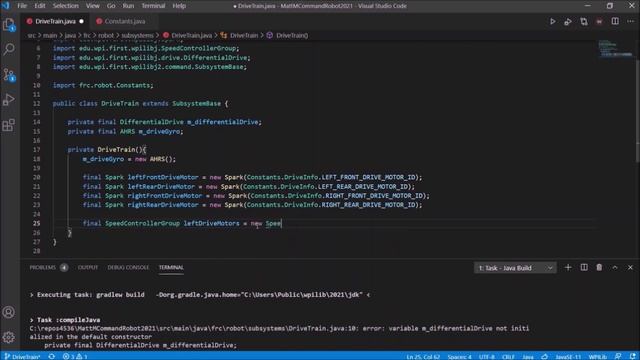Viewport: 640px width, 360px height.
Task: Click the sync changes icon in status bar
Action: click(51, 356)
